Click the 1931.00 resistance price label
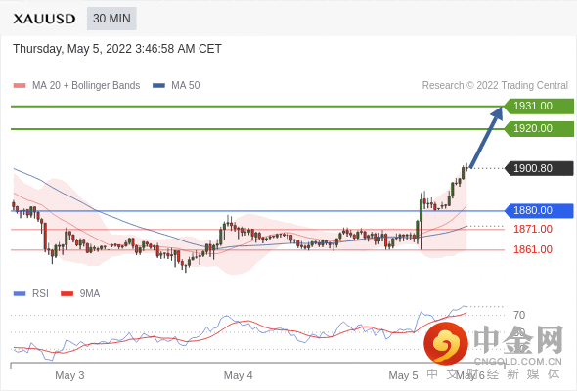The width and height of the screenshot is (577, 392). [x=538, y=106]
